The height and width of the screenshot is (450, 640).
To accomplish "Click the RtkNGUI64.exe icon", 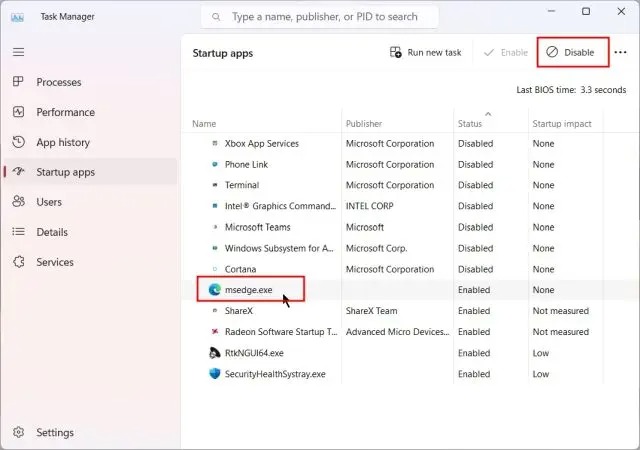I will (x=215, y=352).
